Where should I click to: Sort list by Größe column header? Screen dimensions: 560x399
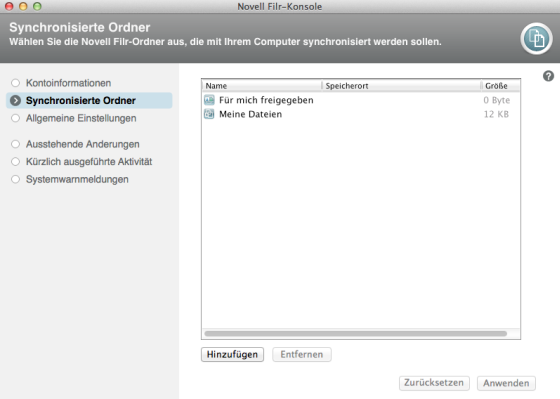tap(501, 86)
